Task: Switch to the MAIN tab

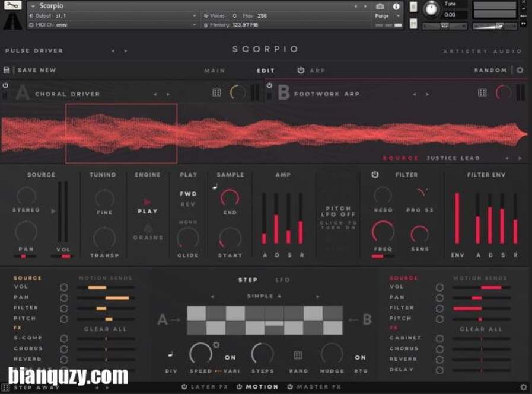Action: click(x=215, y=71)
